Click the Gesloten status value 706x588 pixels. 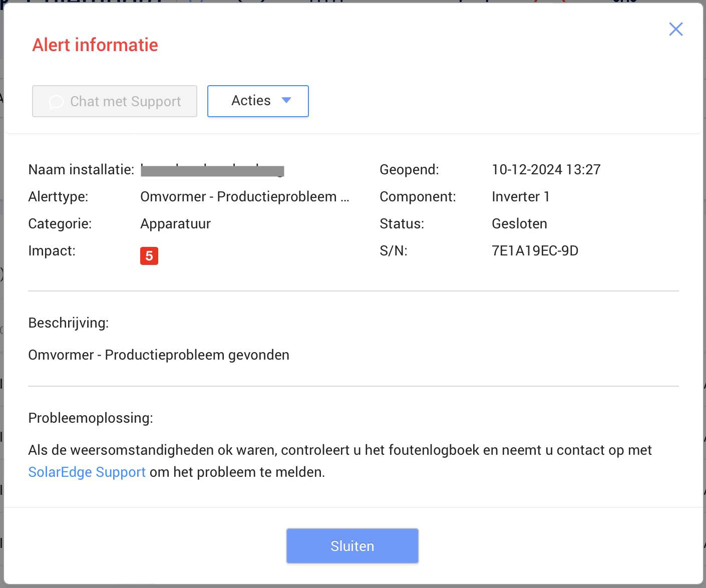tap(519, 223)
